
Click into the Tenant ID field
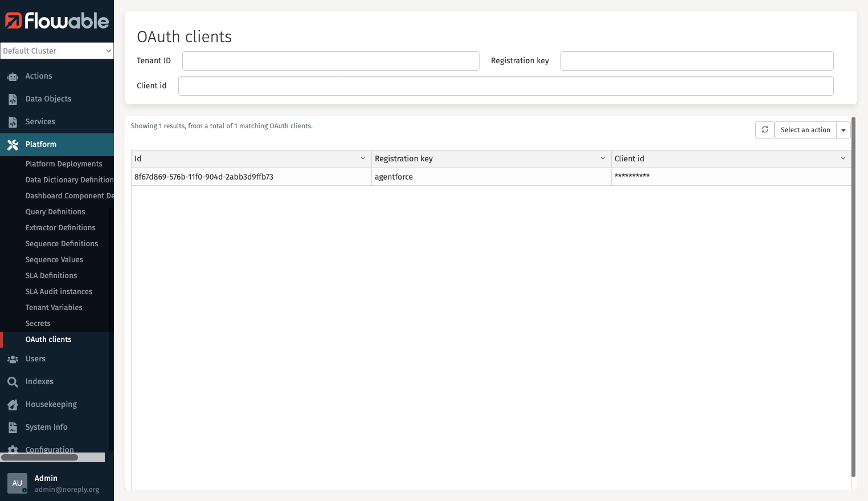coord(330,60)
